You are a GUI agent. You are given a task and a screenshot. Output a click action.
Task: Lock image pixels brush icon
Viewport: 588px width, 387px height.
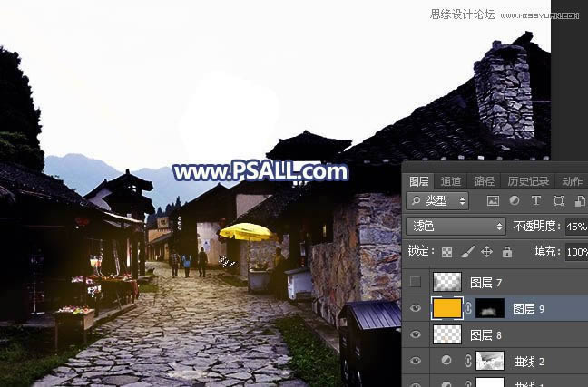(466, 252)
